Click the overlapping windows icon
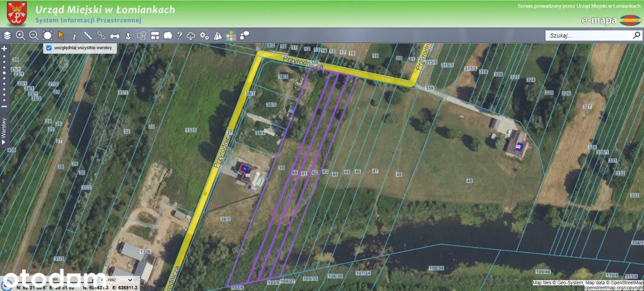The image size is (644, 291). click(x=141, y=35)
